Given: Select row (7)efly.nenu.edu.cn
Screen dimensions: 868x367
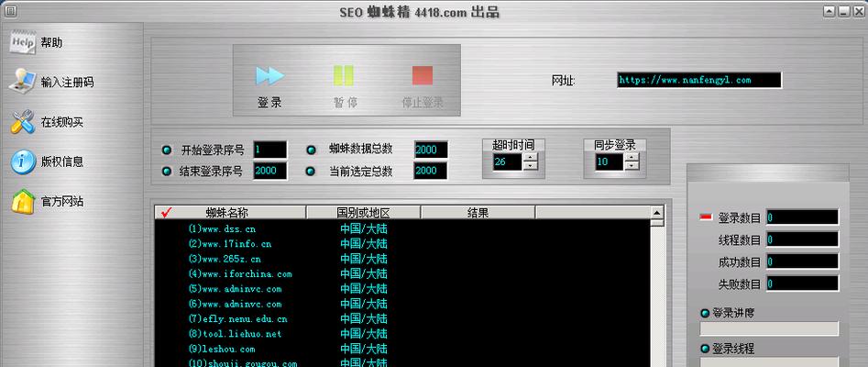Looking at the screenshot, I should [x=402, y=318].
